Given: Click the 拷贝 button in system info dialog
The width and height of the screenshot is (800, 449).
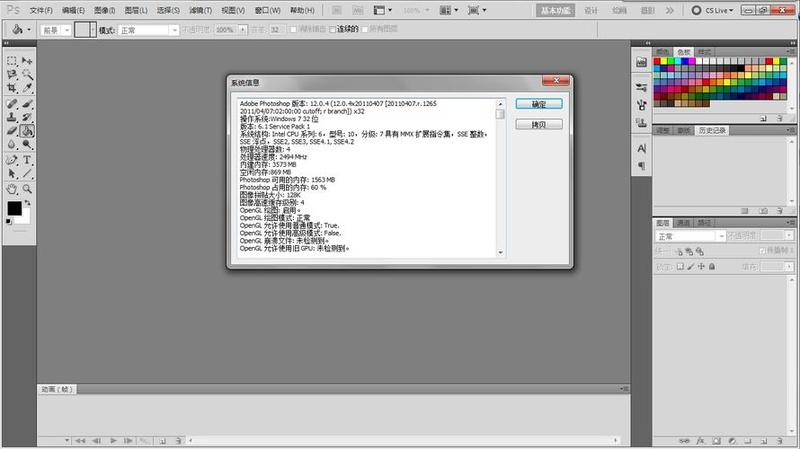Looking at the screenshot, I should pyautogui.click(x=539, y=124).
